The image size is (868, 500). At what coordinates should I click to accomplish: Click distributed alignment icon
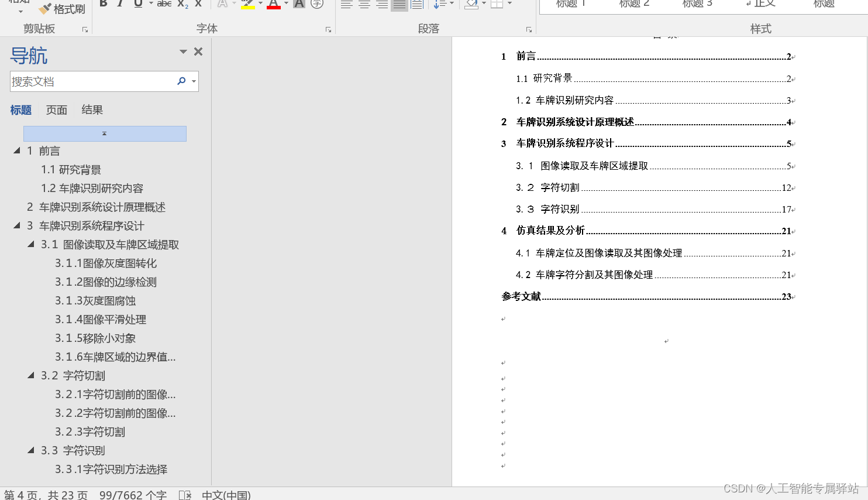point(416,4)
